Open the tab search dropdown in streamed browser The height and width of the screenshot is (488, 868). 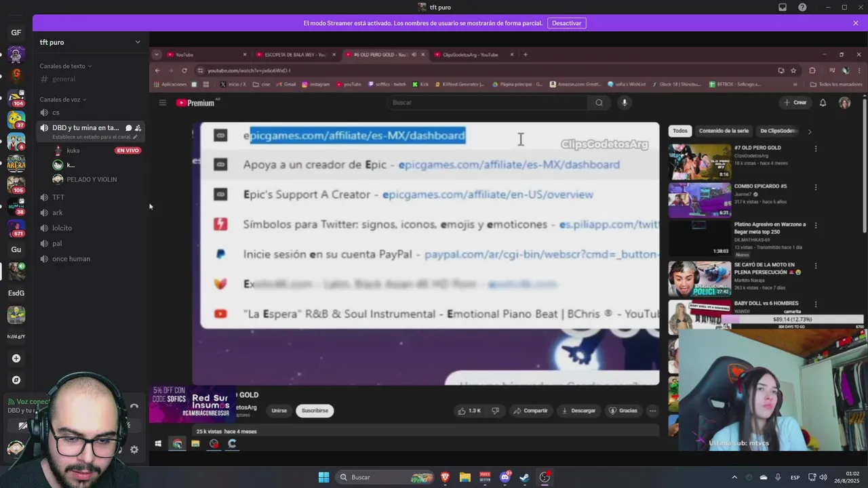click(x=157, y=54)
